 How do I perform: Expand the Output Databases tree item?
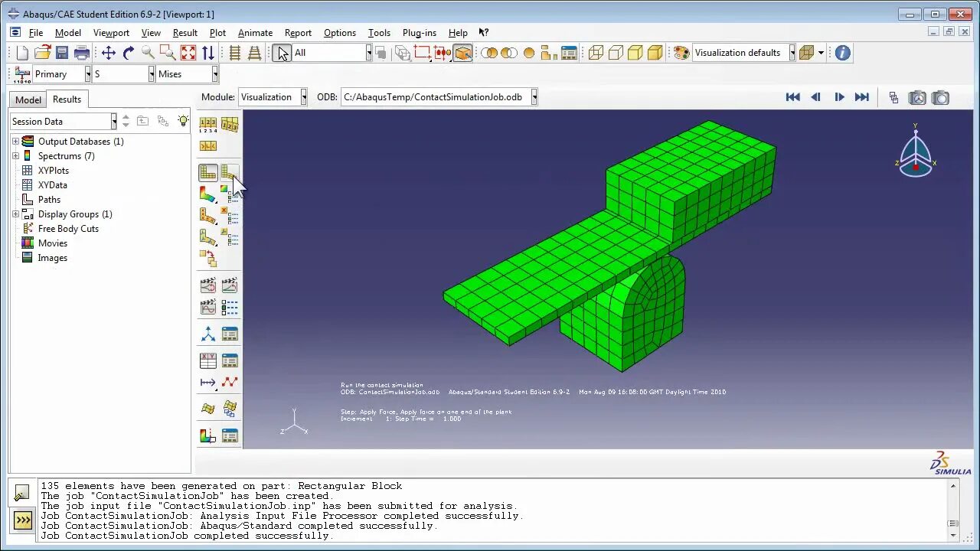[17, 141]
